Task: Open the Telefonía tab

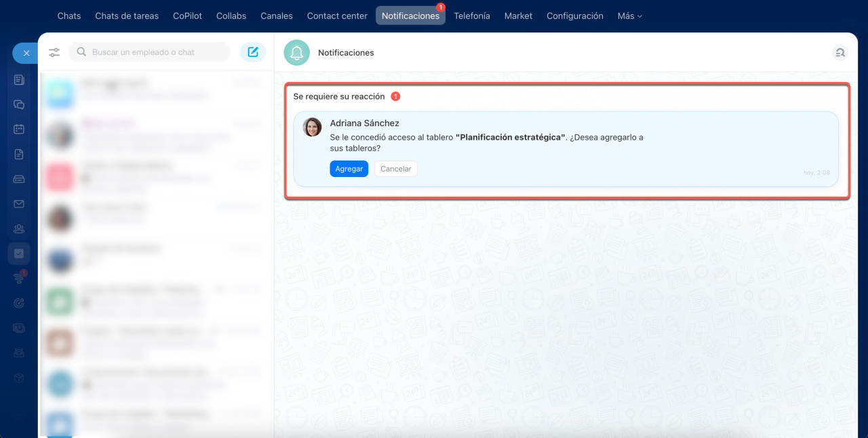Action: tap(472, 16)
